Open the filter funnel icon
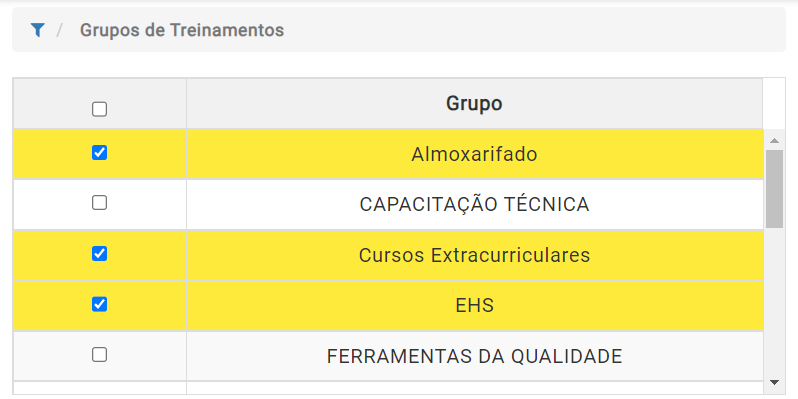Viewport: 798px width, 399px height. click(x=37, y=30)
